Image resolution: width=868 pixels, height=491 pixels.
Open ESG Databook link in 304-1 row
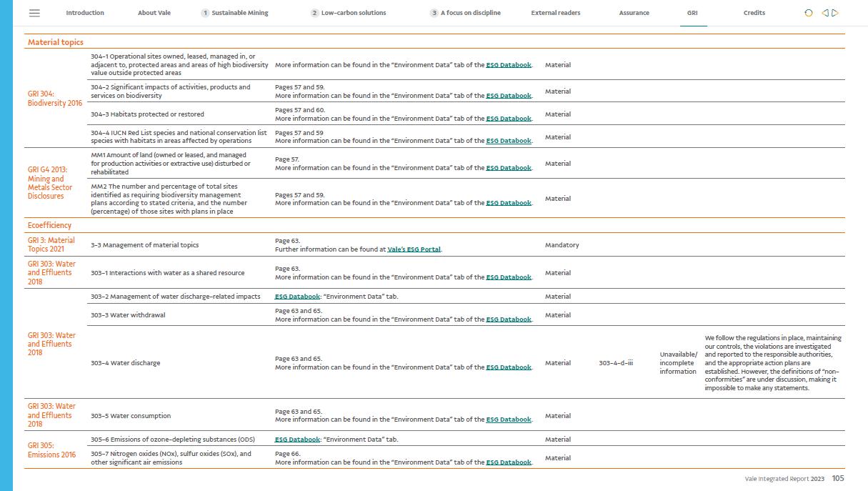click(509, 65)
